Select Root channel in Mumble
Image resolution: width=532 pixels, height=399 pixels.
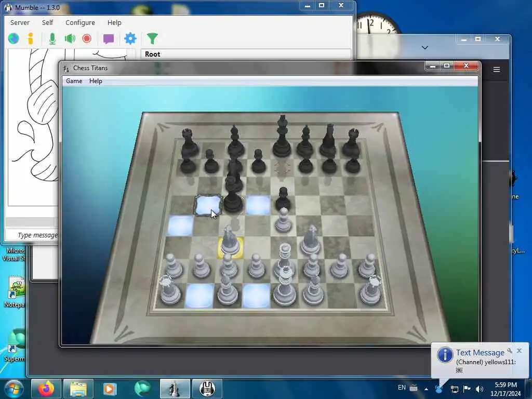(152, 54)
